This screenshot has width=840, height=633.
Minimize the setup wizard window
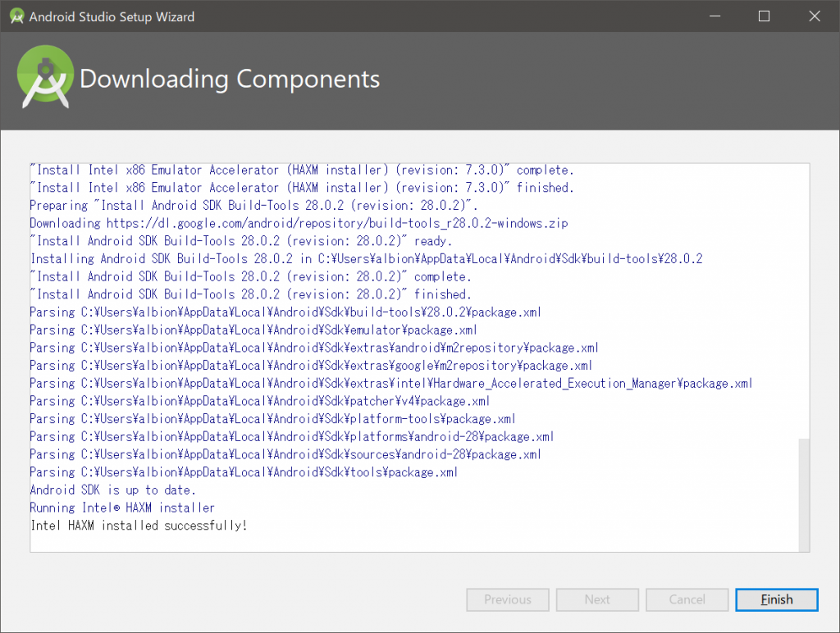(x=714, y=16)
